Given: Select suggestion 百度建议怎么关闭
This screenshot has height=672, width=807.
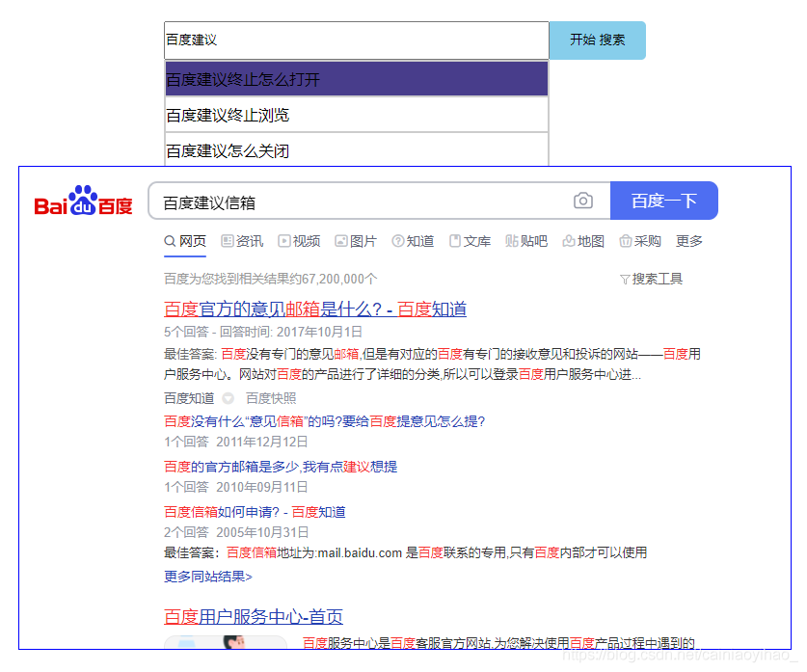Looking at the screenshot, I should (x=356, y=149).
